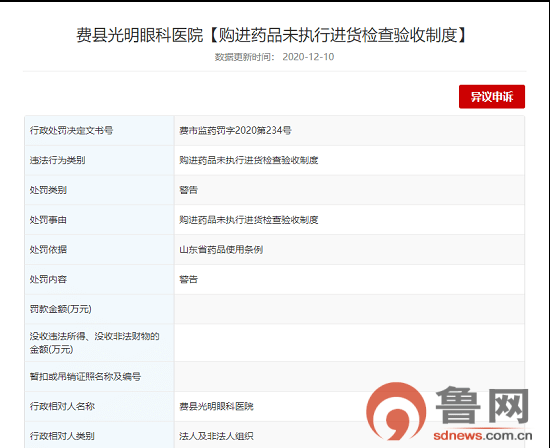Click the 处罚依据 label cell

pos(100,250)
